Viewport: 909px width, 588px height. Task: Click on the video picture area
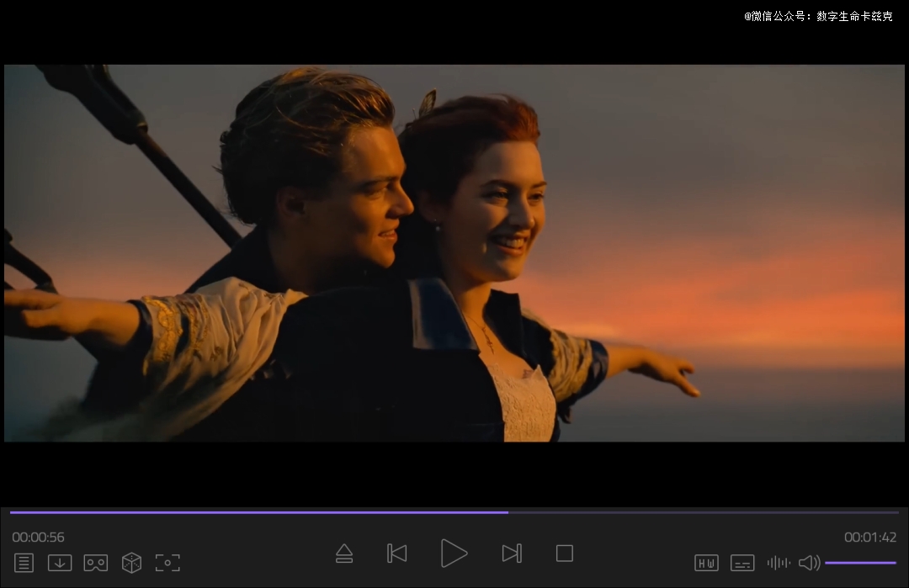[x=454, y=252]
